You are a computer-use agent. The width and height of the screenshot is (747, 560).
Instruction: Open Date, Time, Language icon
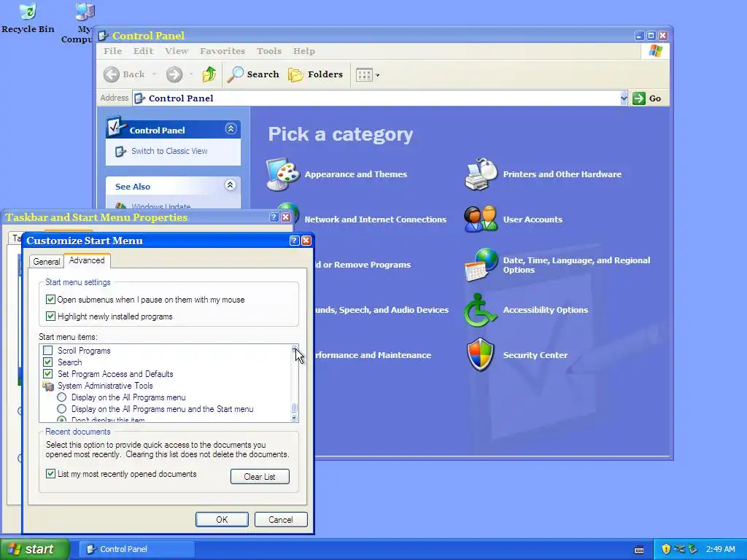point(481,265)
